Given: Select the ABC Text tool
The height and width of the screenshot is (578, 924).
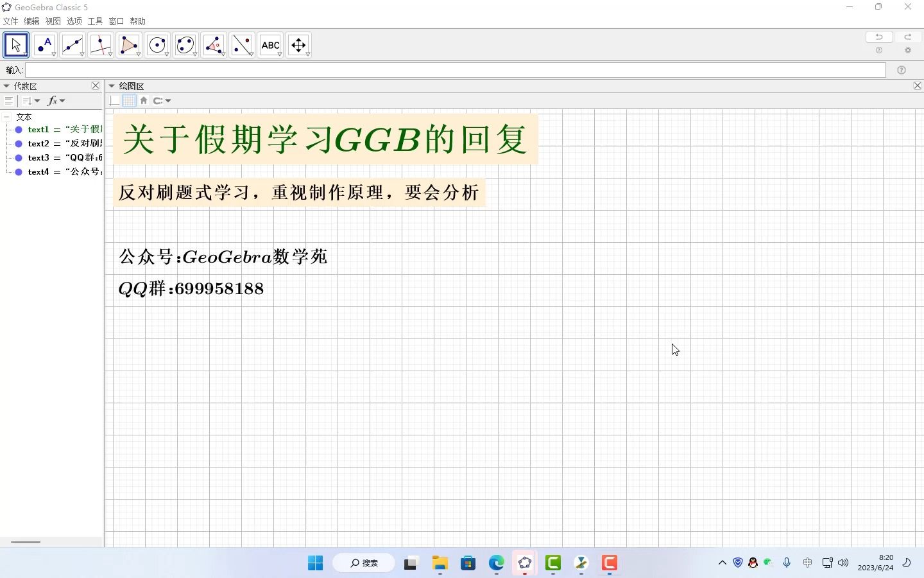Looking at the screenshot, I should [270, 45].
